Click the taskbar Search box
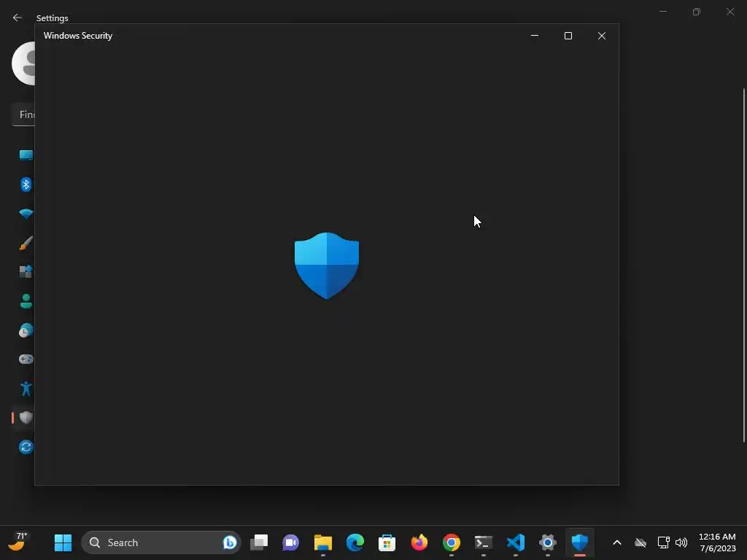Viewport: 747px width, 560px height. tap(161, 542)
